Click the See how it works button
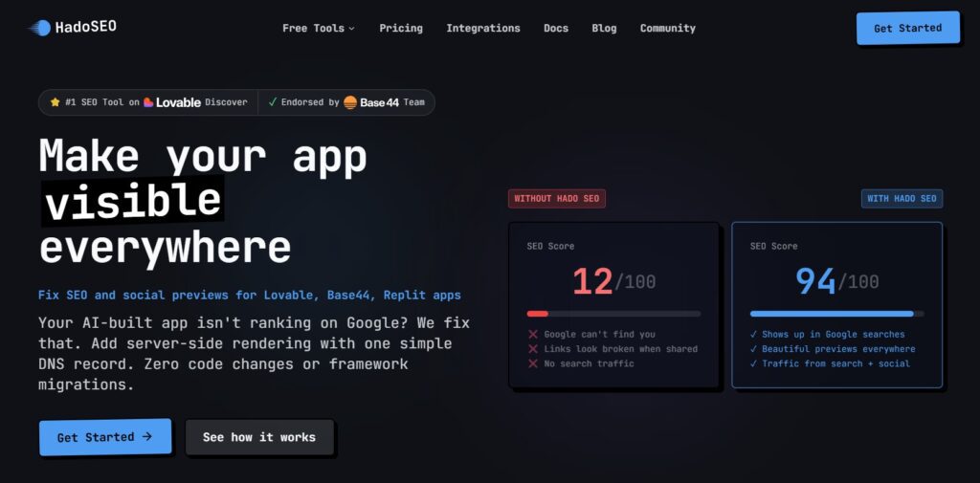Viewport: 980px width, 483px height. point(259,437)
